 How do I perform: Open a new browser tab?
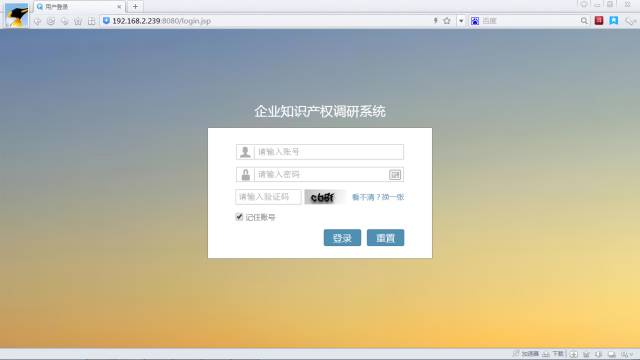point(135,7)
